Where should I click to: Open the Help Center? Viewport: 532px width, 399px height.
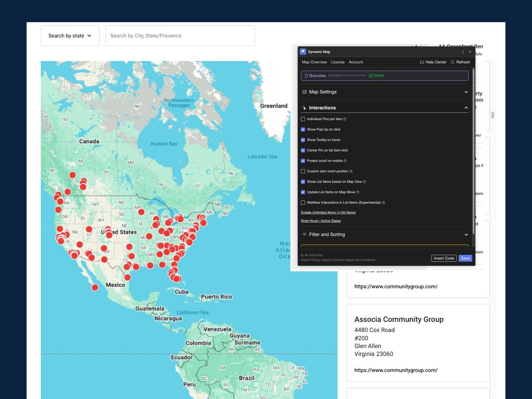pos(433,62)
